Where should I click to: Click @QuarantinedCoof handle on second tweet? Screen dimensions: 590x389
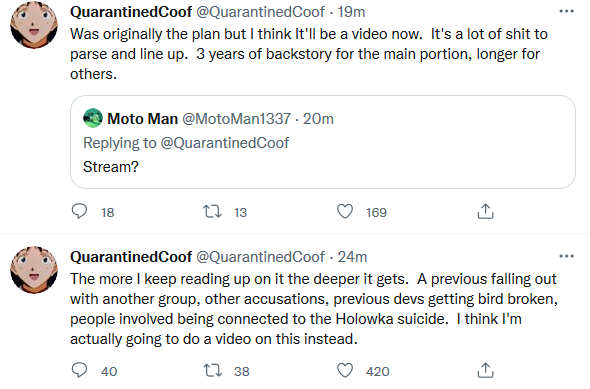tap(260, 257)
